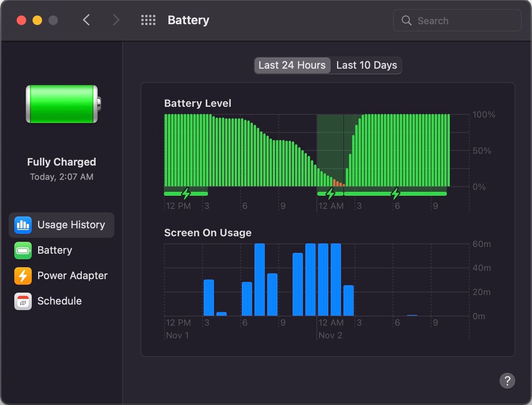
Task: Click the magnifying glass in the search bar
Action: point(406,20)
